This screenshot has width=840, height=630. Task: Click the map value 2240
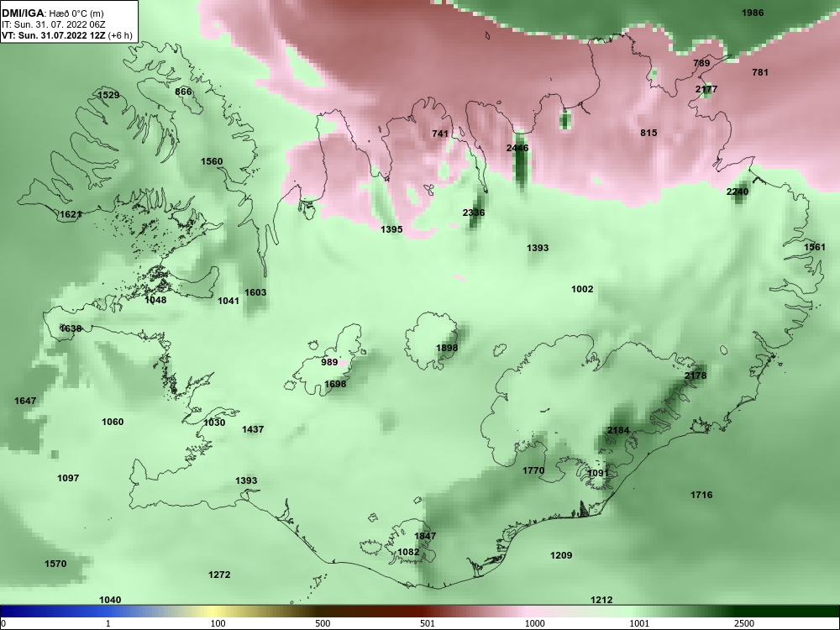point(738,192)
